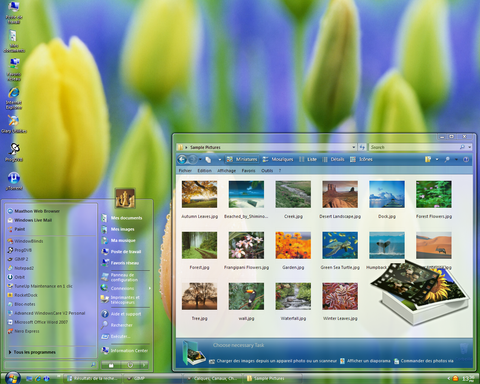Select the Autumn Leaves.jpg thumbnail
The height and width of the screenshot is (384, 480).
tap(199, 194)
